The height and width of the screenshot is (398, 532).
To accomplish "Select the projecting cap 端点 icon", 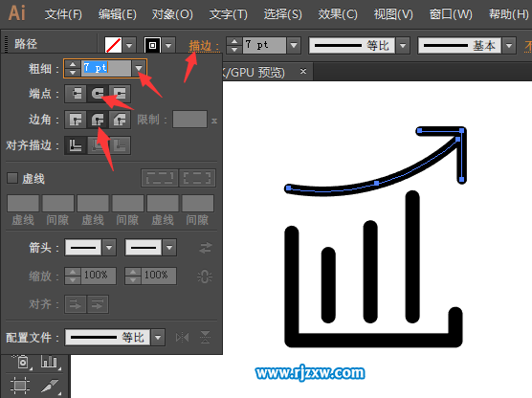I will click(x=120, y=94).
